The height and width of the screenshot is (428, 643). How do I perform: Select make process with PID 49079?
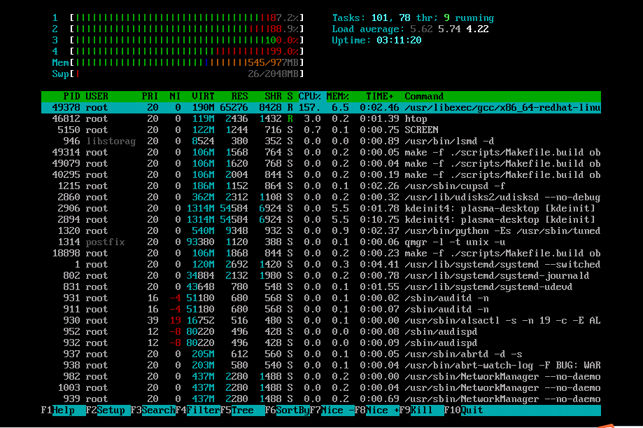pos(321,164)
